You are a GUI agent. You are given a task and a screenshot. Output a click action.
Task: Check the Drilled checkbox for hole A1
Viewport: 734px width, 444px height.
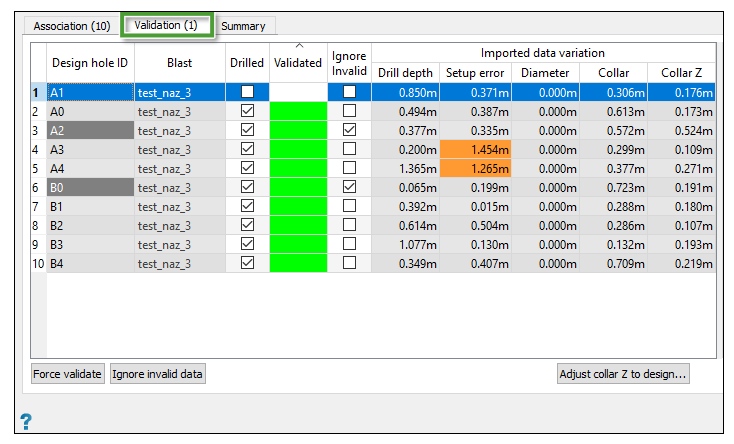click(247, 92)
